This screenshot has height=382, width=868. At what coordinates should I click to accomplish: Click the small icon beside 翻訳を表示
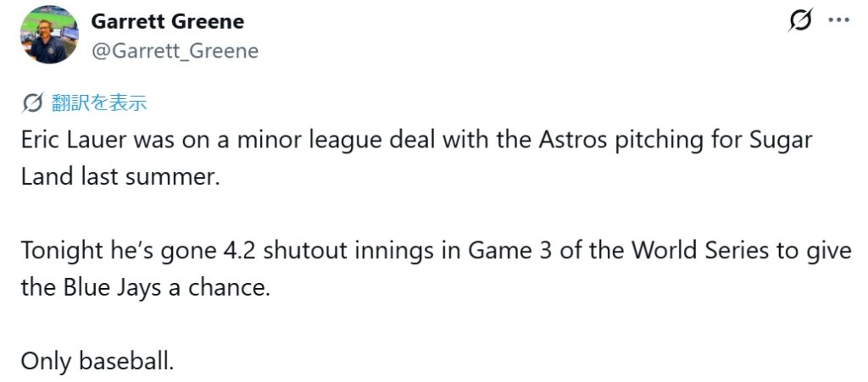(x=32, y=103)
